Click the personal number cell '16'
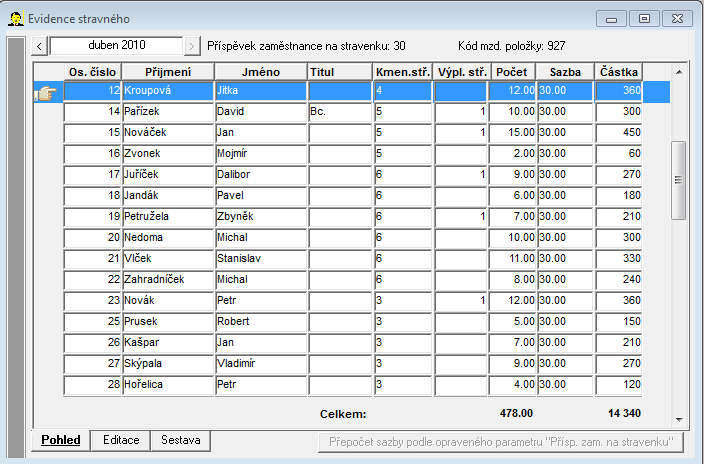This screenshot has height=464, width=704. (92, 154)
